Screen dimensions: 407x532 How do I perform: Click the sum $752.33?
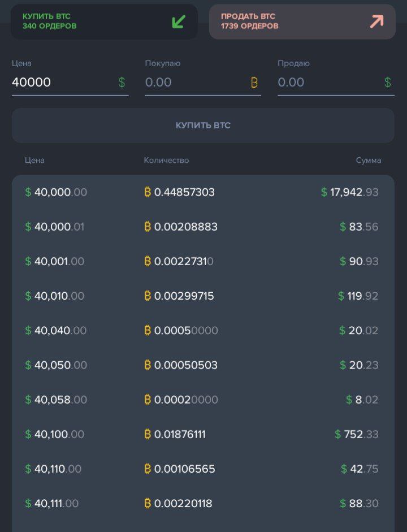(357, 434)
